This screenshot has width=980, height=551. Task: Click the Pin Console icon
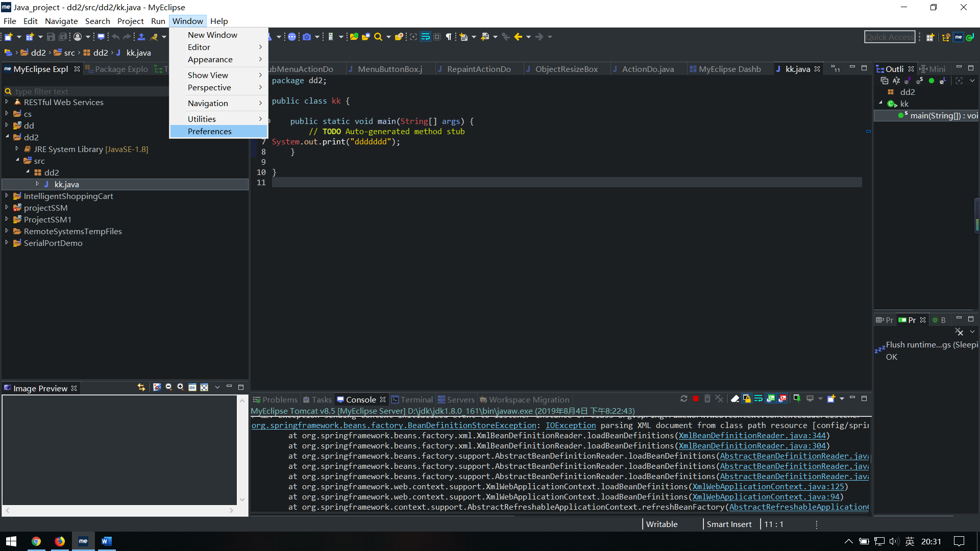pyautogui.click(x=797, y=399)
